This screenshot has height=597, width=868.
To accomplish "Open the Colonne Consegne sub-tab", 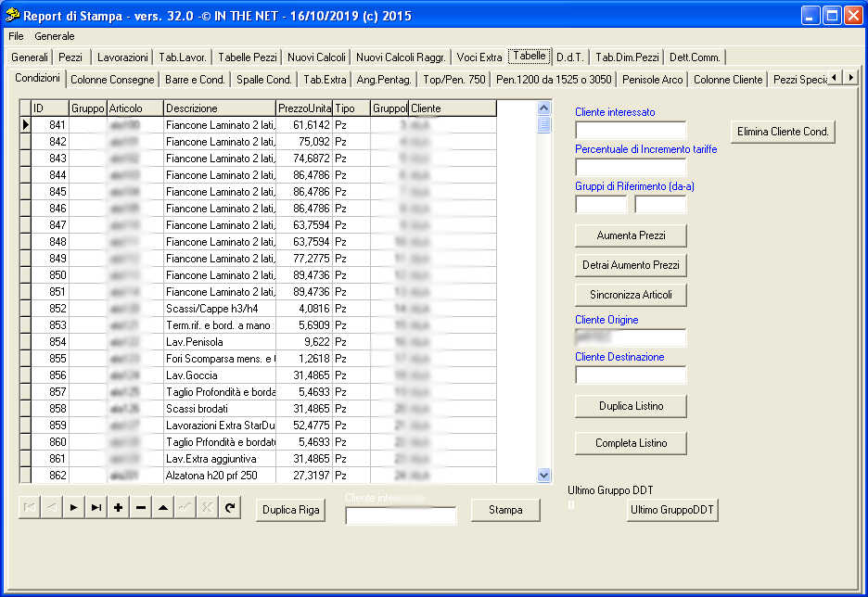I will (112, 79).
